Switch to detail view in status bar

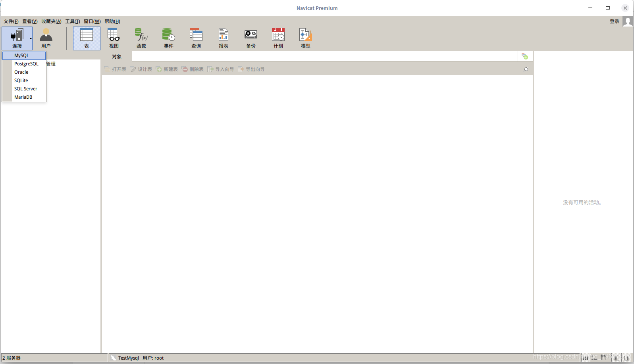[x=594, y=358]
